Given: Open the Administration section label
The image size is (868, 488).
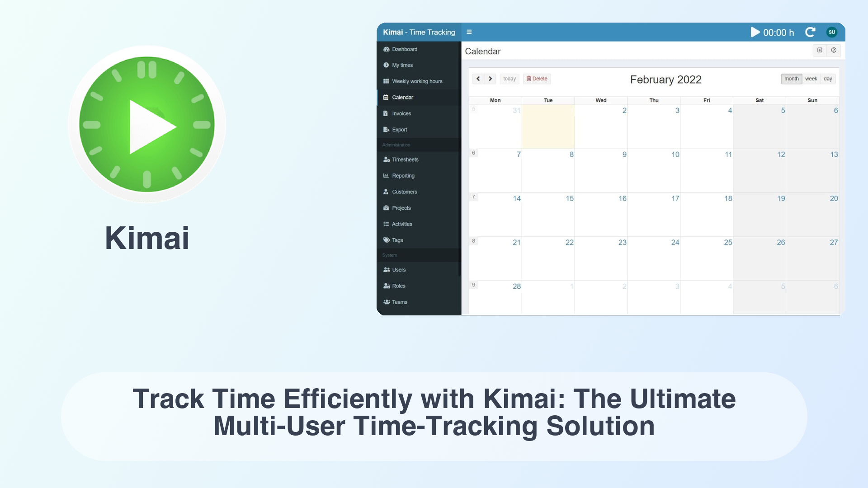Looking at the screenshot, I should [396, 145].
